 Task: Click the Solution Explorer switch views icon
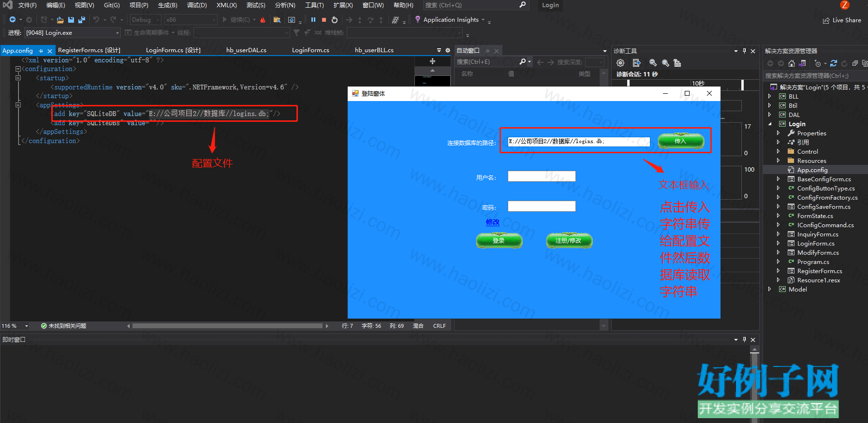803,63
